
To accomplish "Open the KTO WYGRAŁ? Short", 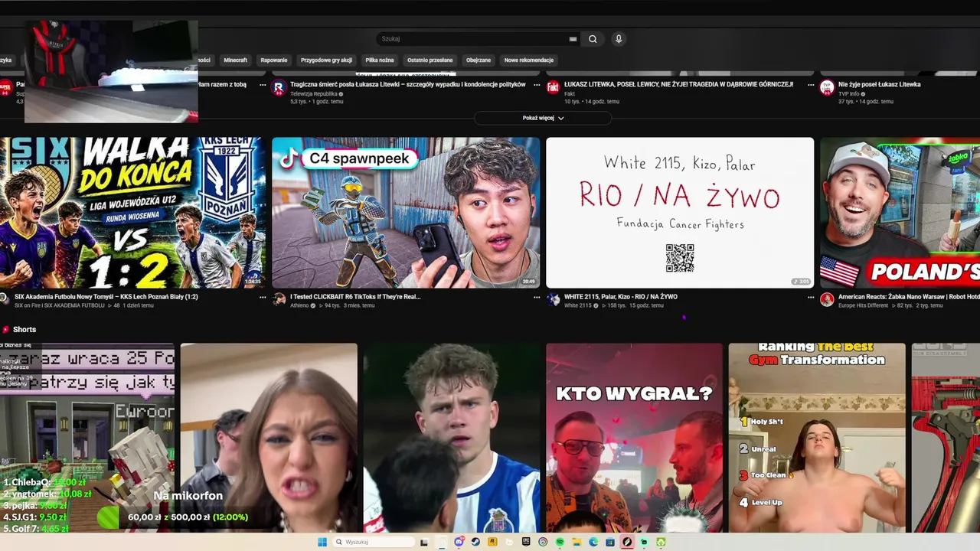I will tap(634, 438).
